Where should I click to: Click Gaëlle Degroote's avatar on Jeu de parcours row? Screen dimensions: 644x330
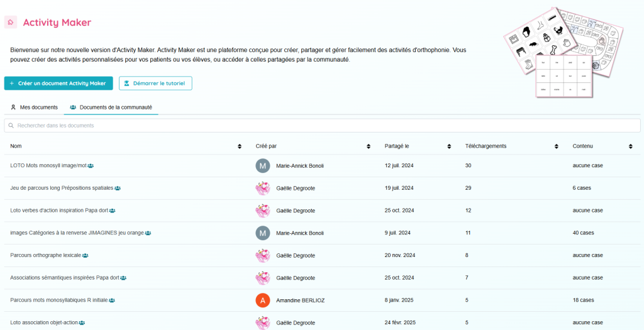coord(262,188)
